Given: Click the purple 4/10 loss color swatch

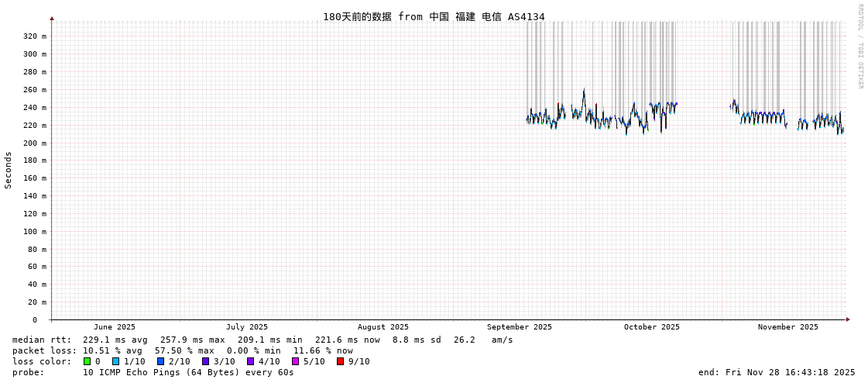Looking at the screenshot, I should (250, 361).
